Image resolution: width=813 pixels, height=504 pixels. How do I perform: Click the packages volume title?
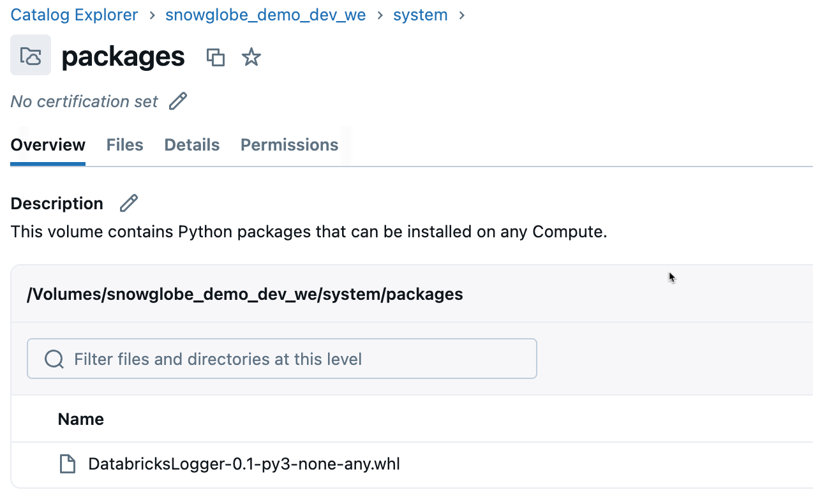[x=123, y=57]
